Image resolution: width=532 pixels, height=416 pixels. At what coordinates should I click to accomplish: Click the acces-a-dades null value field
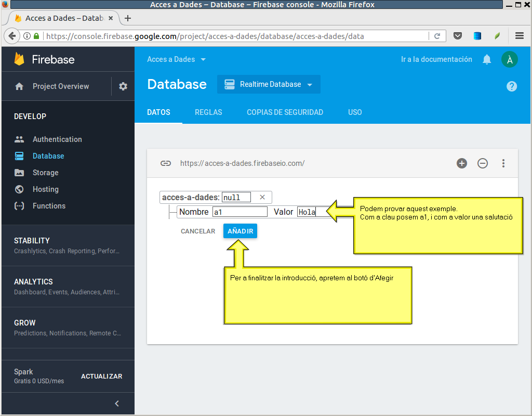[236, 197]
